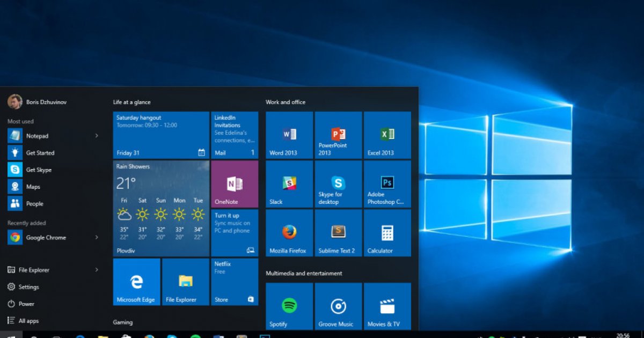Open the Spotify tile
This screenshot has width=644, height=338.
(289, 306)
